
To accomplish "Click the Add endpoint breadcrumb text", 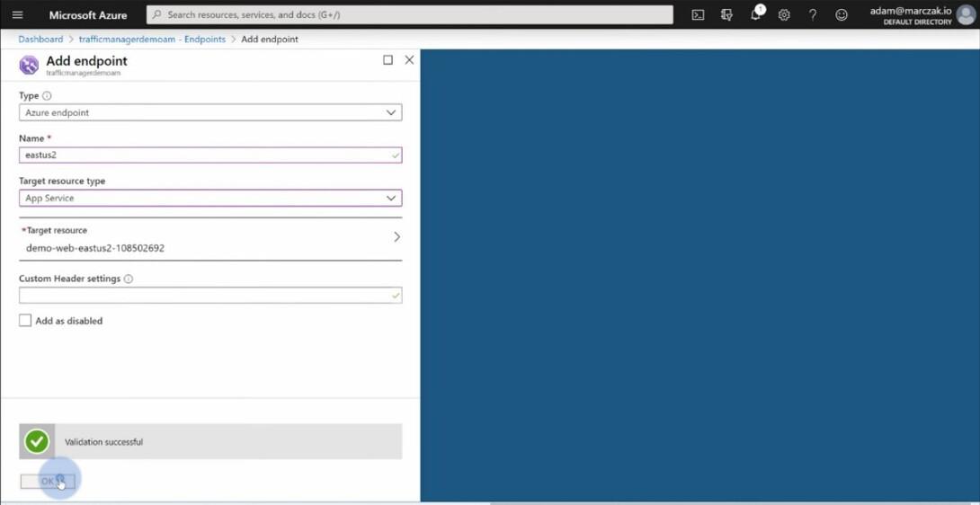I will pyautogui.click(x=270, y=40).
